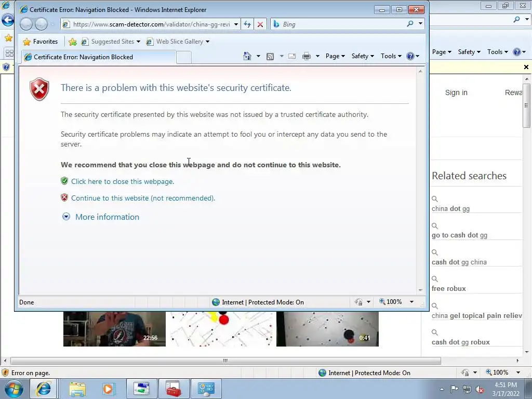Viewport: 532px width, 399px height.
Task: Click the security/privacy lock icon in front status bar
Action: click(358, 302)
